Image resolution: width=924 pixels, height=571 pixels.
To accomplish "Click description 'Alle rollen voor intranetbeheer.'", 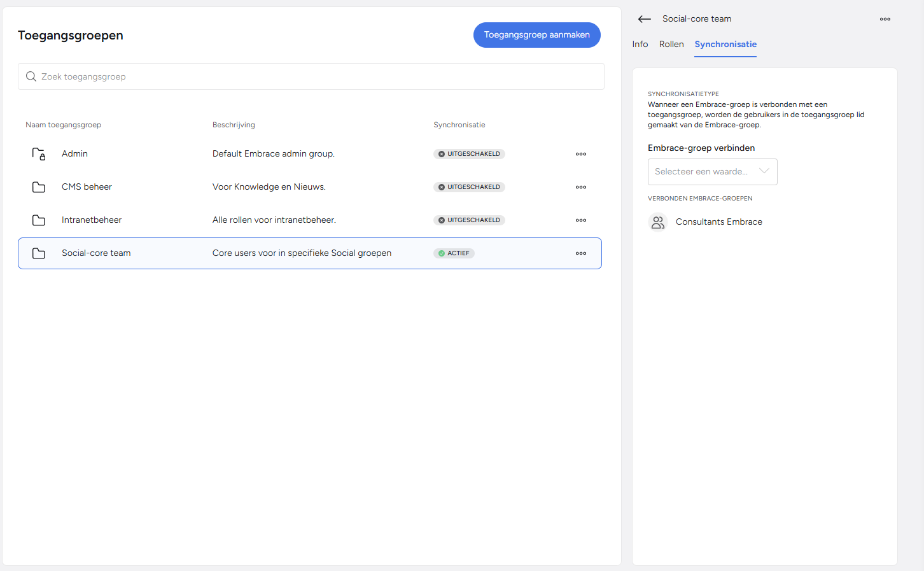I will [274, 220].
